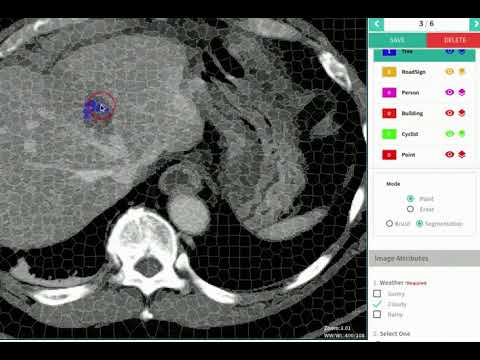480x360 pixels.
Task: Toggle visibility eye for Cyclist class
Action: (x=450, y=134)
